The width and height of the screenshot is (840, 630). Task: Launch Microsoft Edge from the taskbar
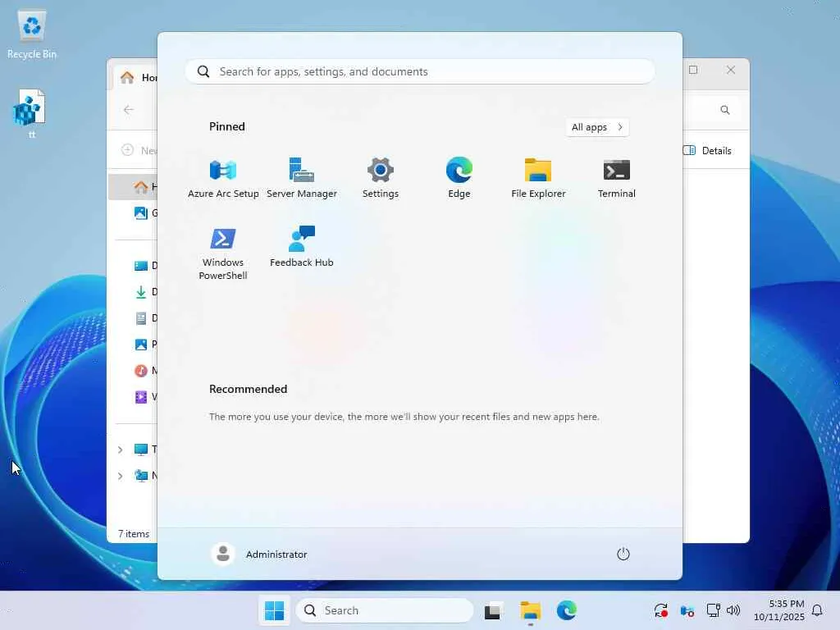566,610
